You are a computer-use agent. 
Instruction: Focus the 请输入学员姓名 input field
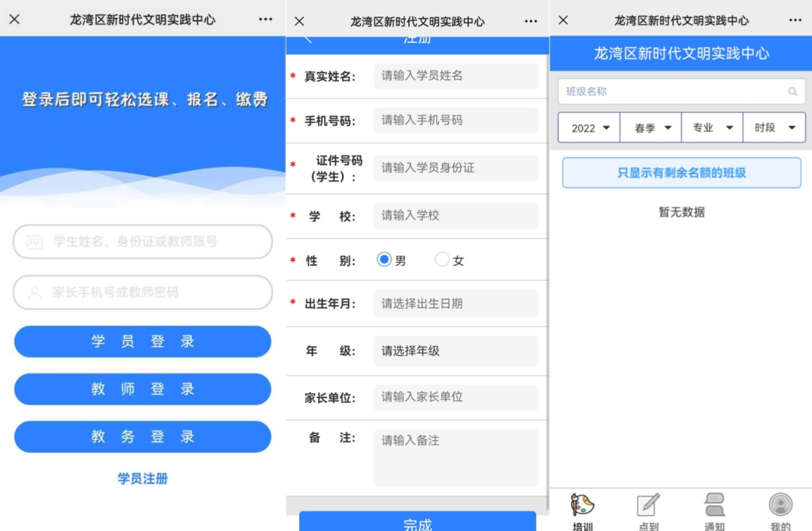click(456, 76)
